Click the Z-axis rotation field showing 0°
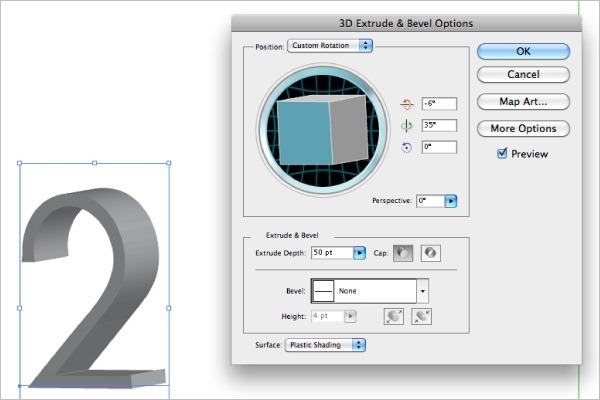Image resolution: width=600 pixels, height=400 pixels. point(439,147)
